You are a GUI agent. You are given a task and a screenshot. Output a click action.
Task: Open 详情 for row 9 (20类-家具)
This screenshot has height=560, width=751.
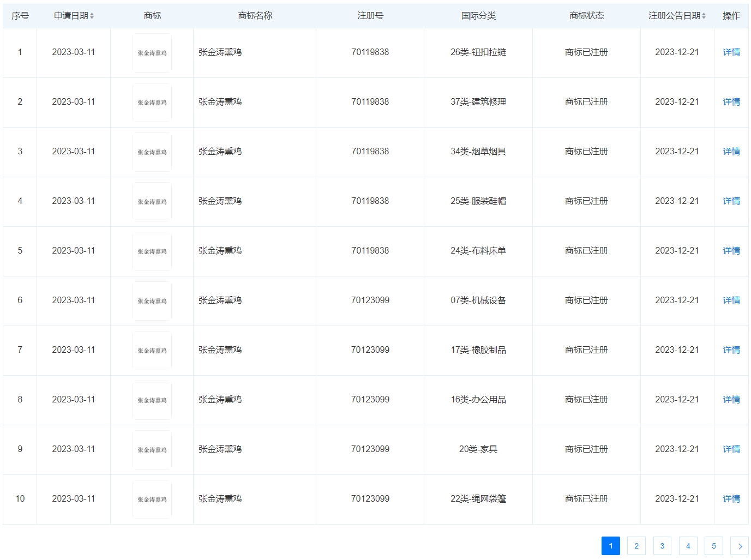(x=731, y=449)
